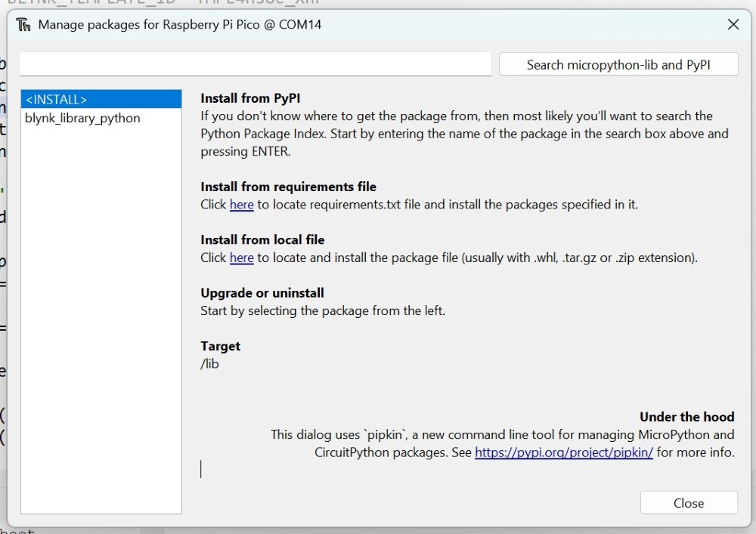Click the Thonny icon in dialog title bar
The width and height of the screenshot is (756, 534).
[x=23, y=25]
